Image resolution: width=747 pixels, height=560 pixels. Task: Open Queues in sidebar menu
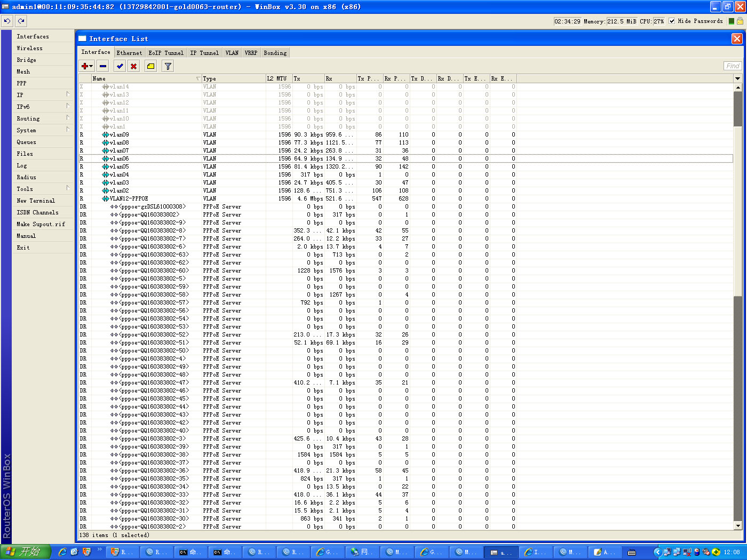coord(44,142)
